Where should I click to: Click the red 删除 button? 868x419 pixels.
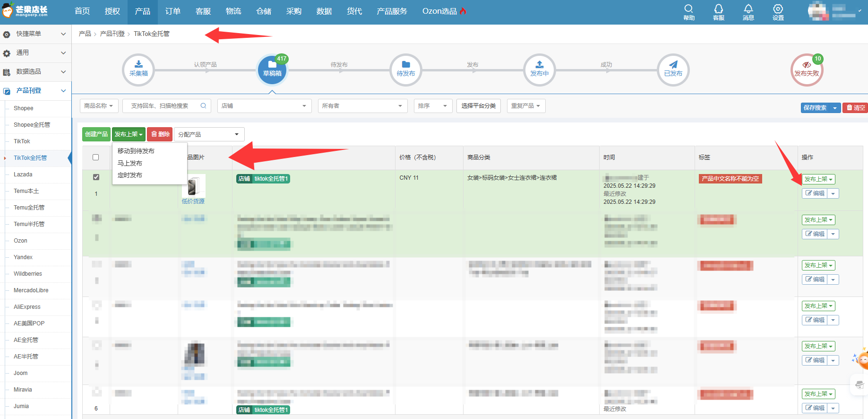160,134
